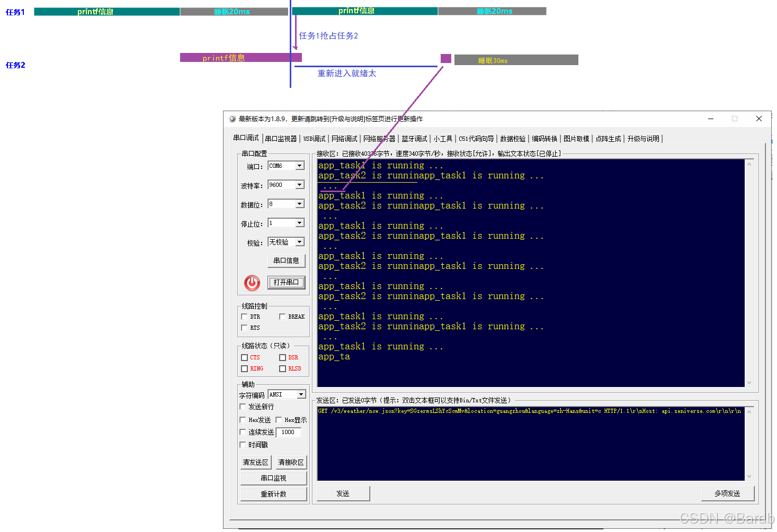Toggle the DTR checkbox
Image resolution: width=777 pixels, height=532 pixels.
point(244,317)
